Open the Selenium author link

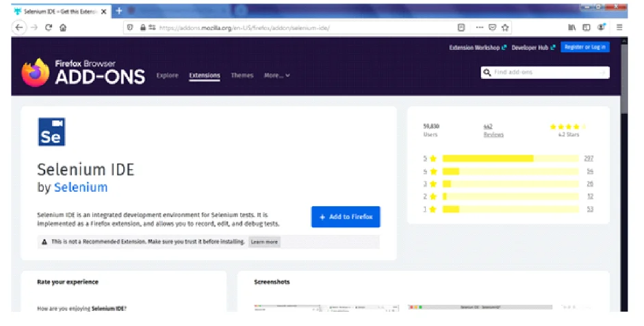pos(81,187)
